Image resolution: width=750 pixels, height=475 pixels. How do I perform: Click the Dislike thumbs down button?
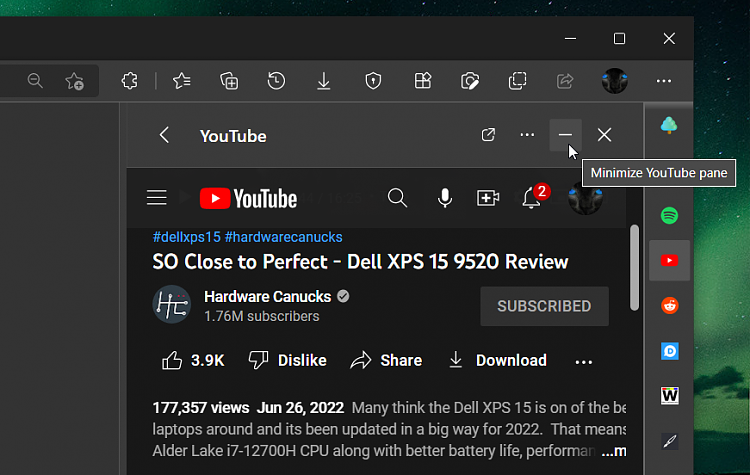(287, 360)
